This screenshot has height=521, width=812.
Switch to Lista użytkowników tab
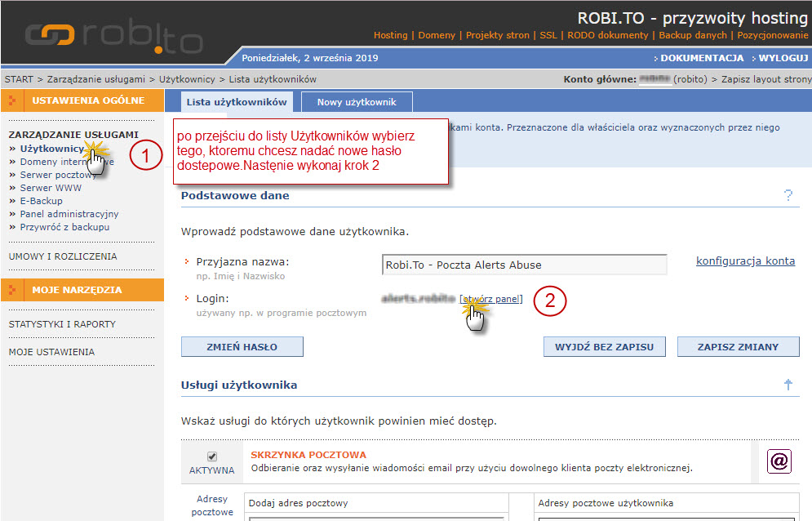pyautogui.click(x=237, y=102)
